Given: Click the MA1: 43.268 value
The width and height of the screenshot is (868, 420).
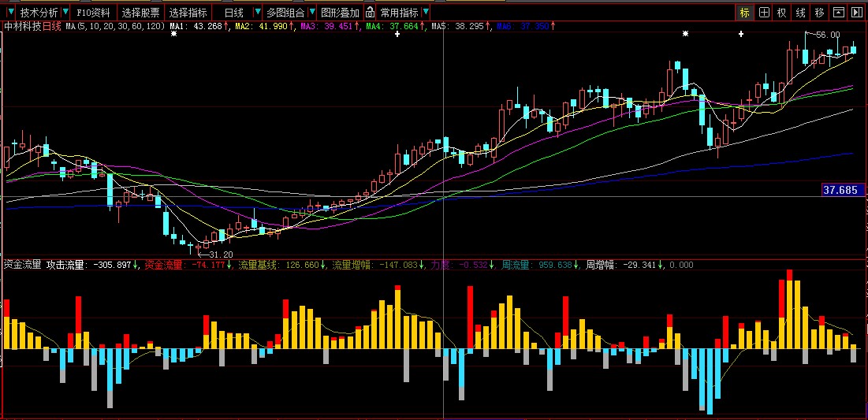Looking at the screenshot, I should pyautogui.click(x=198, y=26).
